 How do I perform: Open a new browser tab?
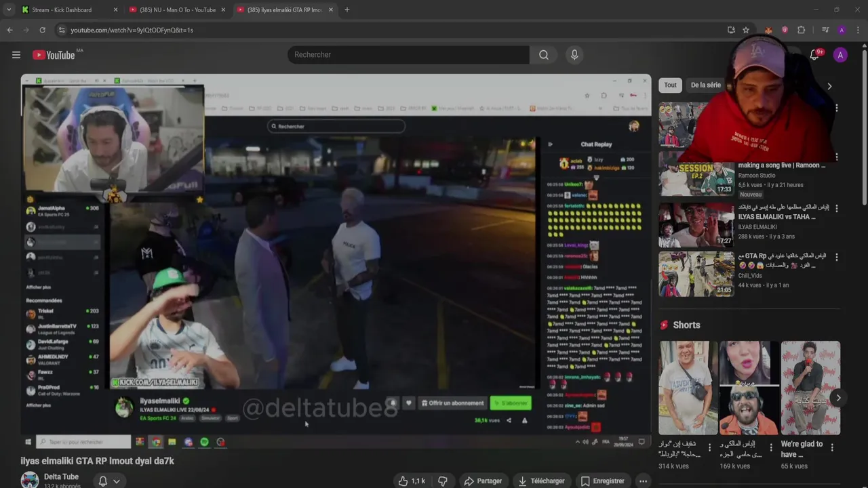(x=347, y=9)
